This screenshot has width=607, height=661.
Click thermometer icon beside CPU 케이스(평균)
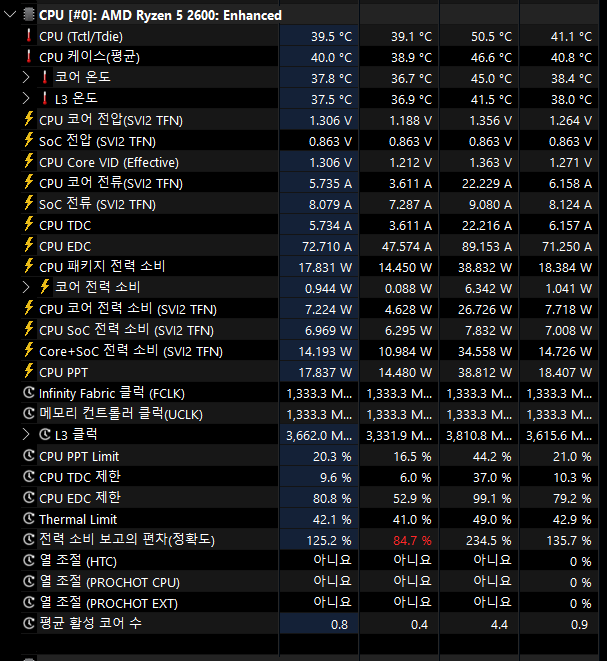click(29, 56)
